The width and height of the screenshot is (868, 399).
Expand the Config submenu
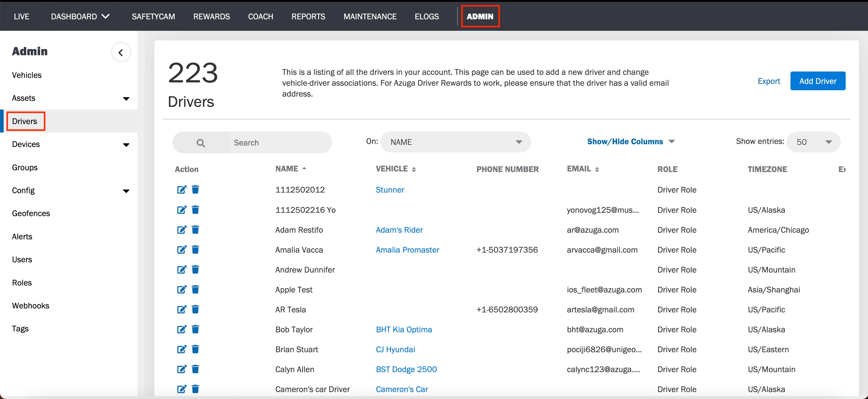[x=126, y=191]
